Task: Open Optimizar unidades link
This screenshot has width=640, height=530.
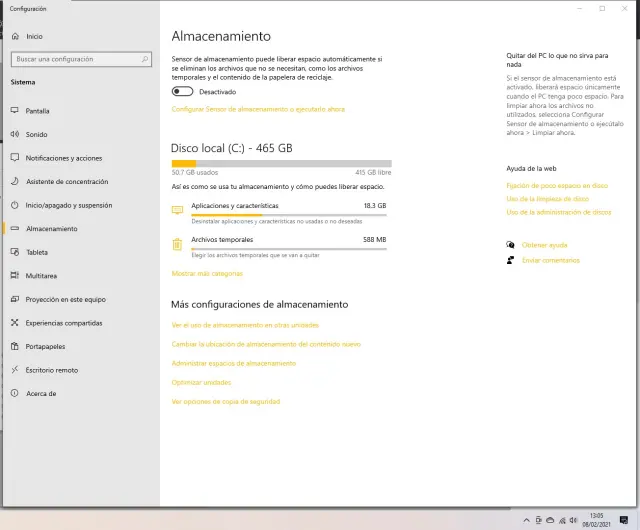Action: pos(201,382)
